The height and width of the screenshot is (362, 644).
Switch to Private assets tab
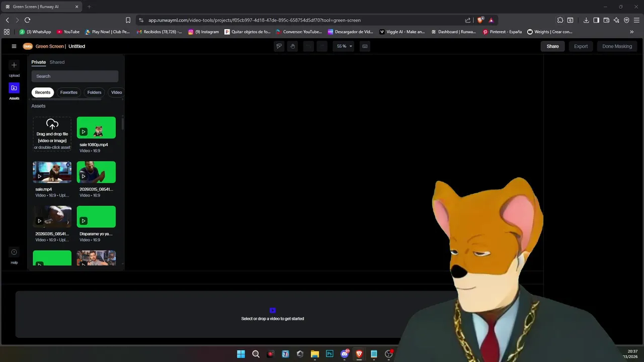point(39,62)
